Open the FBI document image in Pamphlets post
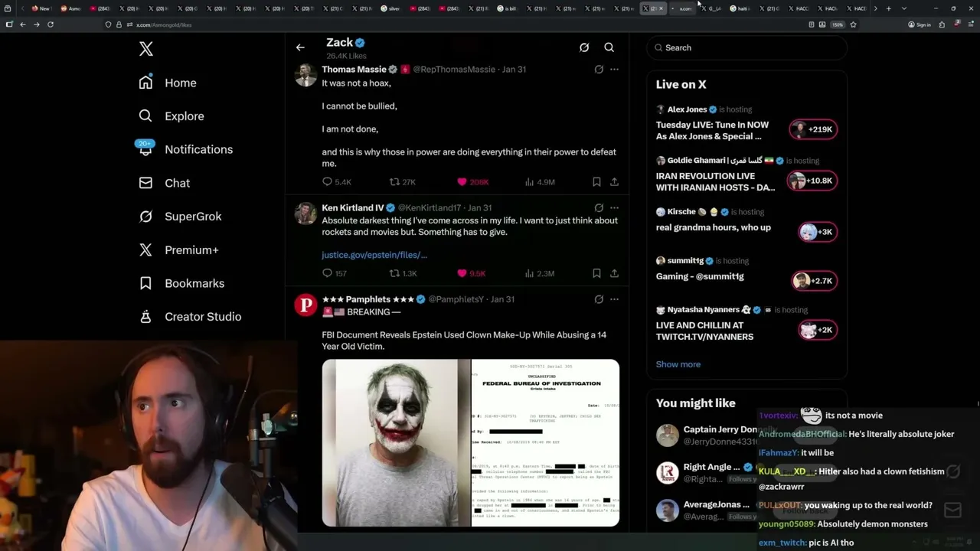The width and height of the screenshot is (980, 551). coord(545,443)
